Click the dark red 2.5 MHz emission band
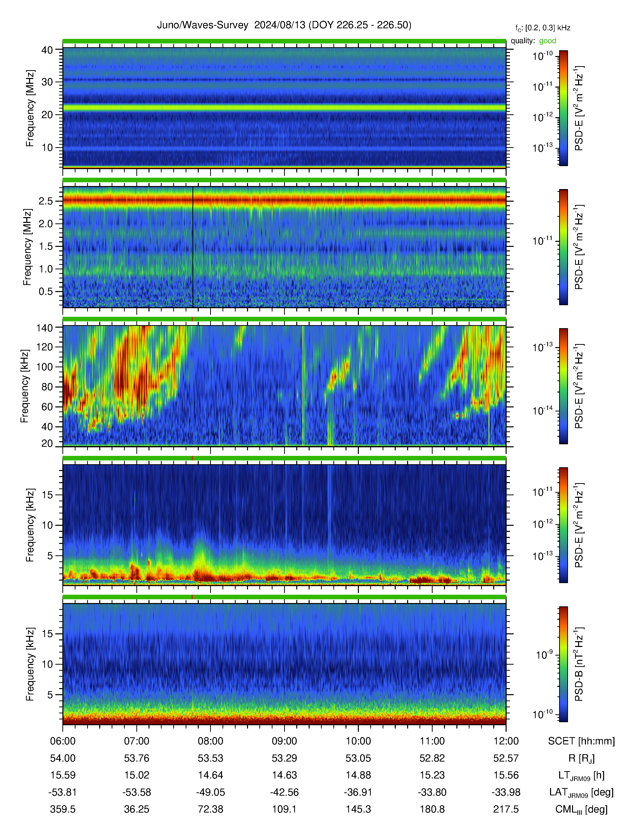 tap(284, 199)
